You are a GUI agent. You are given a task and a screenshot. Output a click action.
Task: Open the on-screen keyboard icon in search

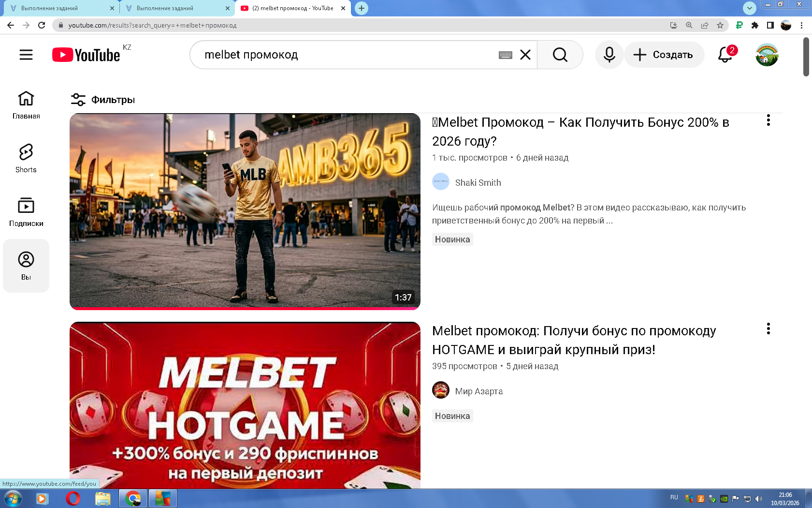(505, 55)
